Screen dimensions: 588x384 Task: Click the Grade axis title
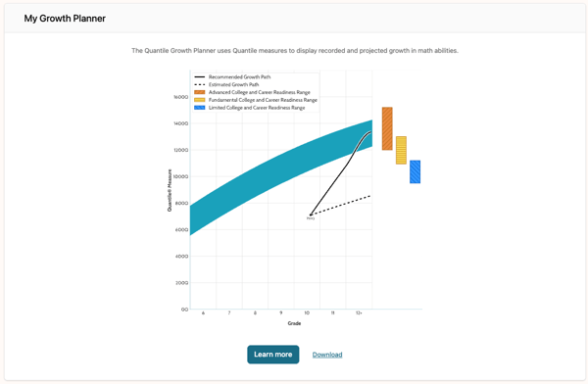pos(294,323)
